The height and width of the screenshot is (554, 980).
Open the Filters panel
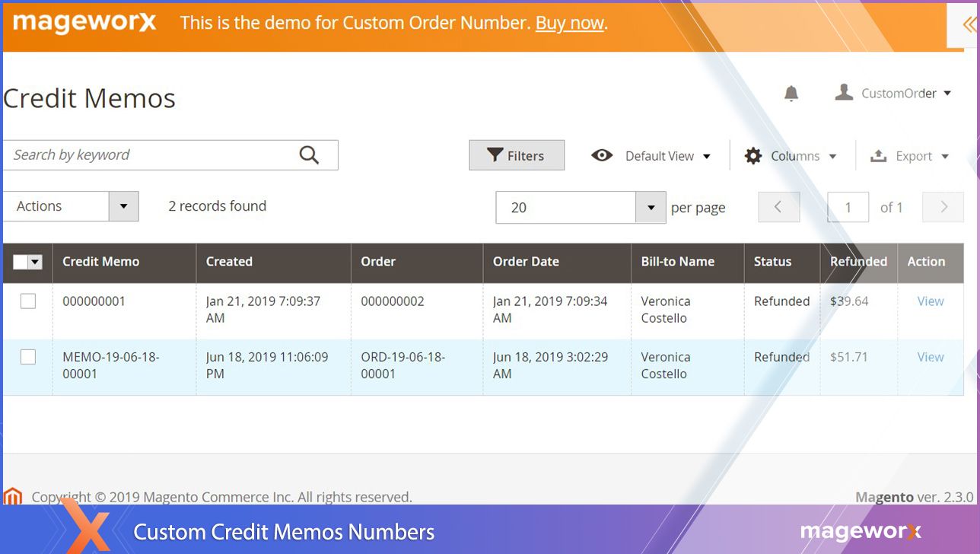pos(517,155)
